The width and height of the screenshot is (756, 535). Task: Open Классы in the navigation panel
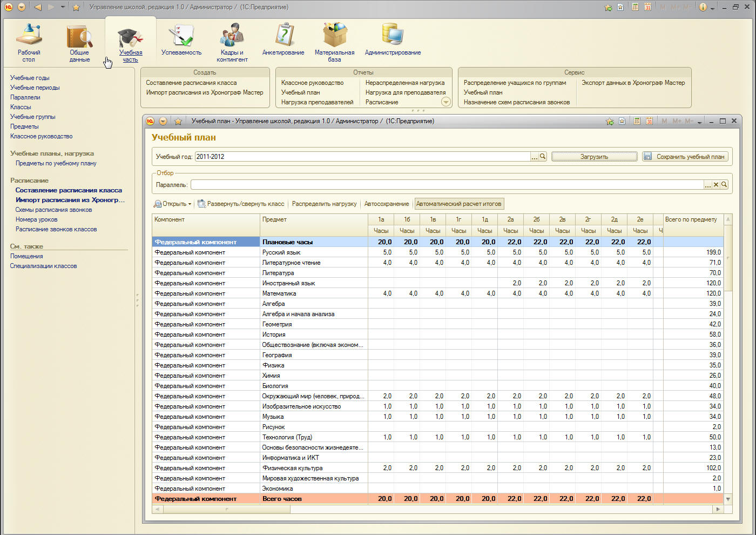[x=21, y=107]
